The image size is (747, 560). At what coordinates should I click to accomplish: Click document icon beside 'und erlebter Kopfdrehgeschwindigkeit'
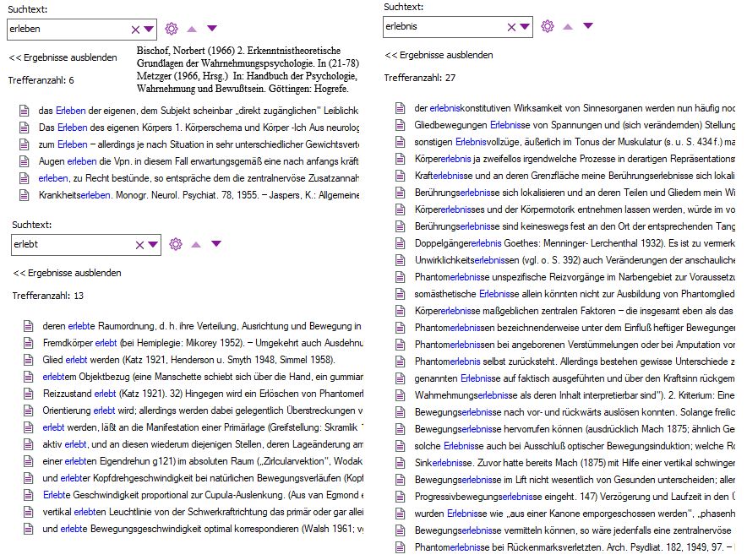29,479
